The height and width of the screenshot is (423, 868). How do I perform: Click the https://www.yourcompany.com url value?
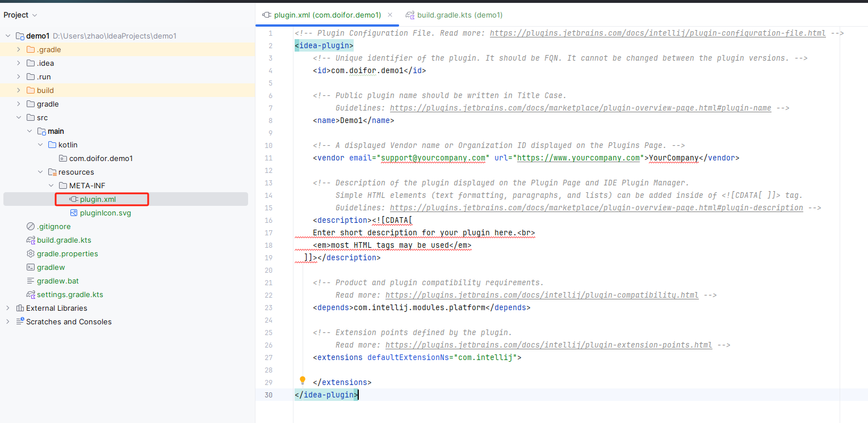[578, 158]
